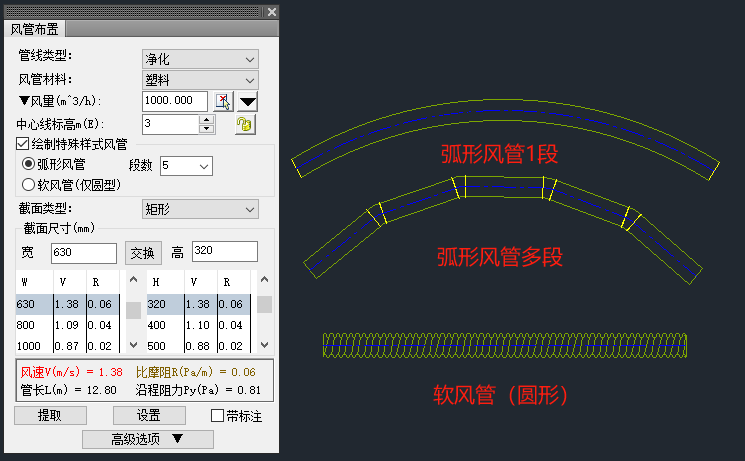
Task: Click the 交换 button to swap dimensions
Action: pyautogui.click(x=143, y=250)
